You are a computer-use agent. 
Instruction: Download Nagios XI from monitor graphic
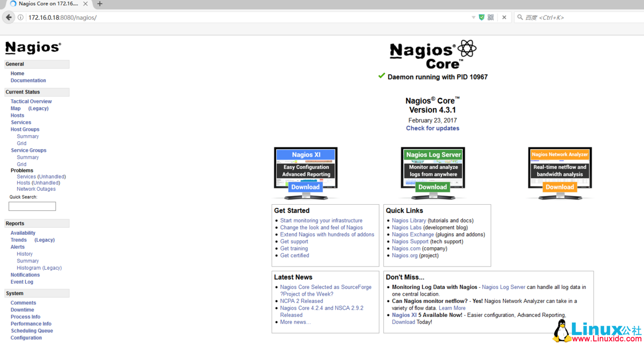(305, 187)
